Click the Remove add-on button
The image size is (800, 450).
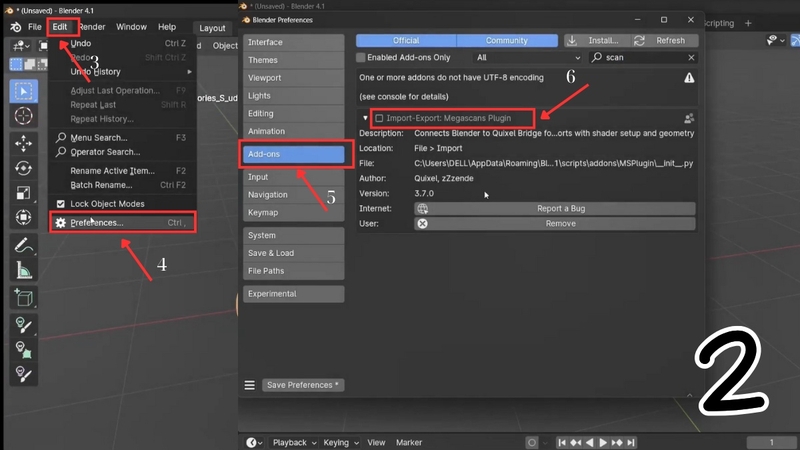[555, 223]
